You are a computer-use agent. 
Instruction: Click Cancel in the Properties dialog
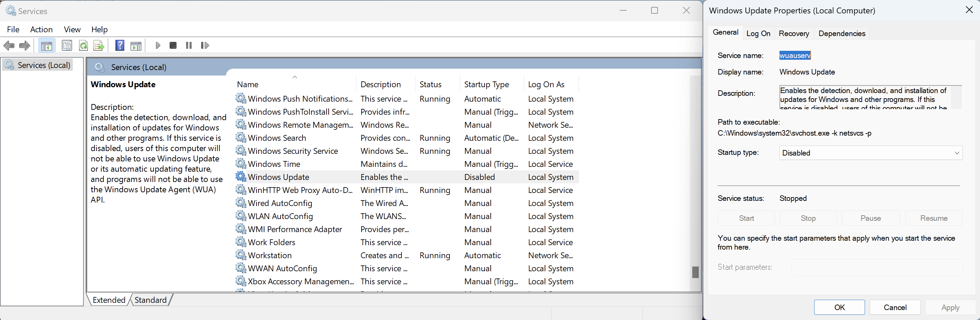[894, 307]
